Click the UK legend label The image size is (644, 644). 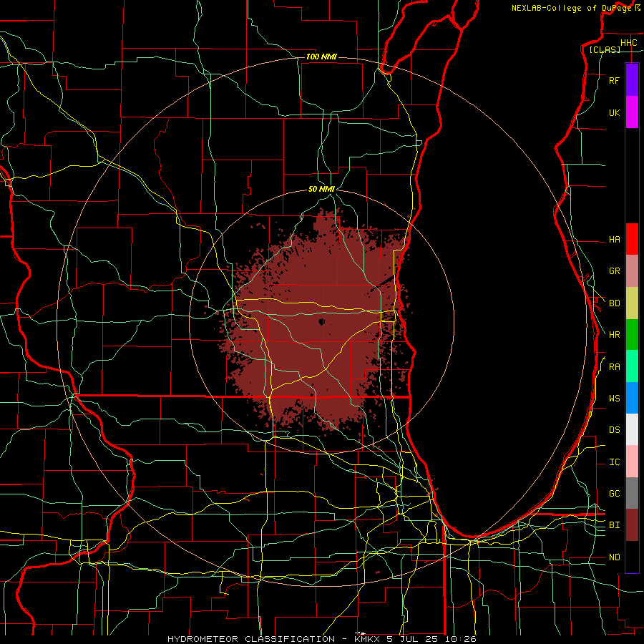pyautogui.click(x=614, y=113)
